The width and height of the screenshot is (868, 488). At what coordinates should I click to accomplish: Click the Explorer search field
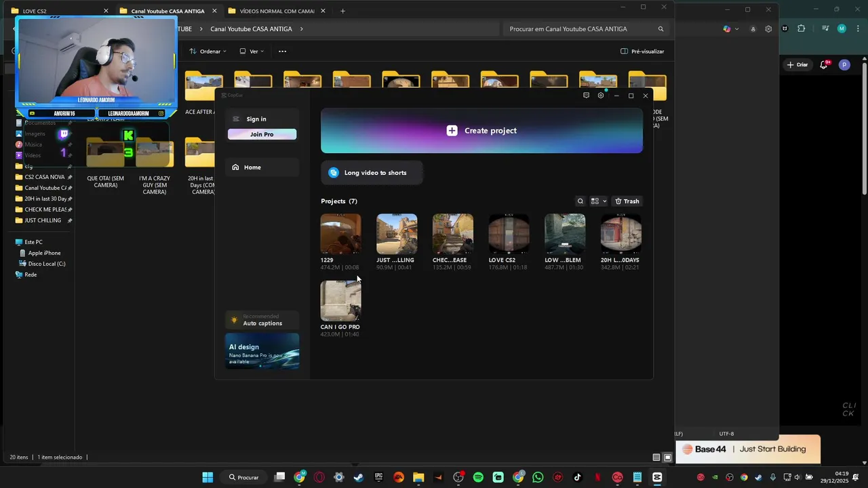(587, 29)
